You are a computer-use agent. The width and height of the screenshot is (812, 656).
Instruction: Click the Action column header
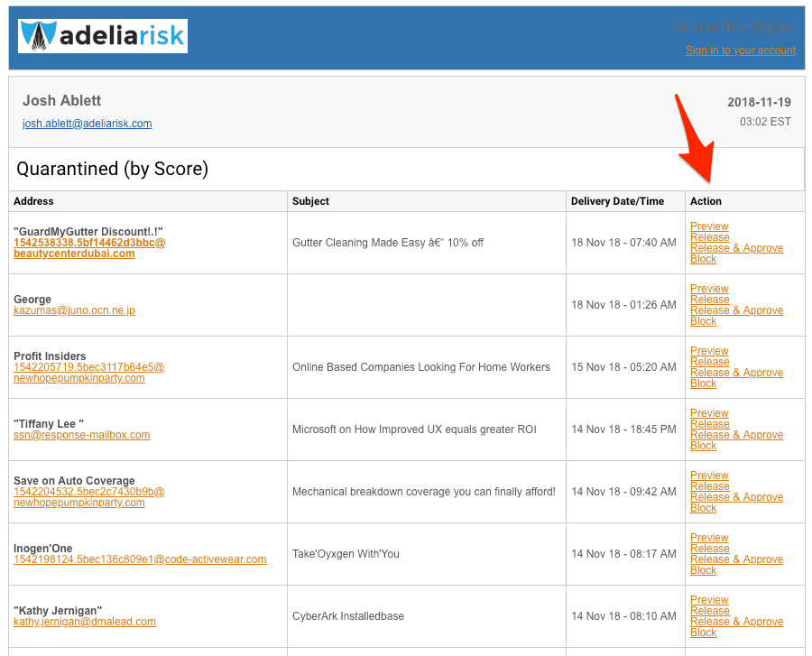click(x=706, y=201)
